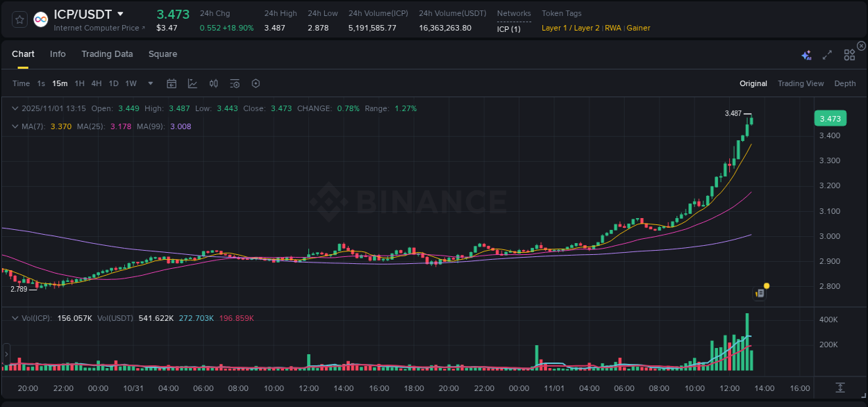Open chat bubble with yellow notification dot

(760, 292)
